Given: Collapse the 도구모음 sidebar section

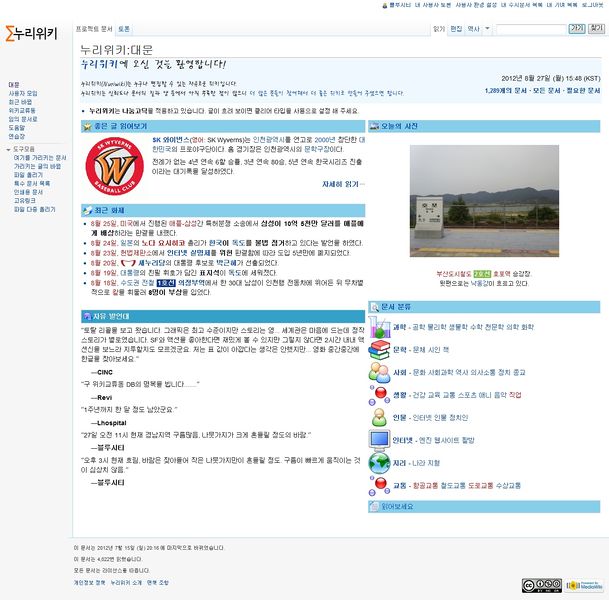Looking at the screenshot, I should [21, 149].
